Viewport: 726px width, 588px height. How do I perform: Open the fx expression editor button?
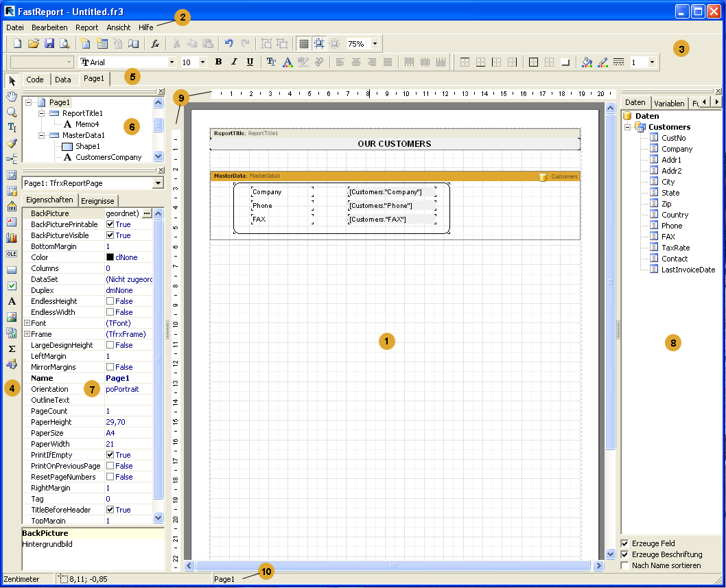[x=155, y=43]
